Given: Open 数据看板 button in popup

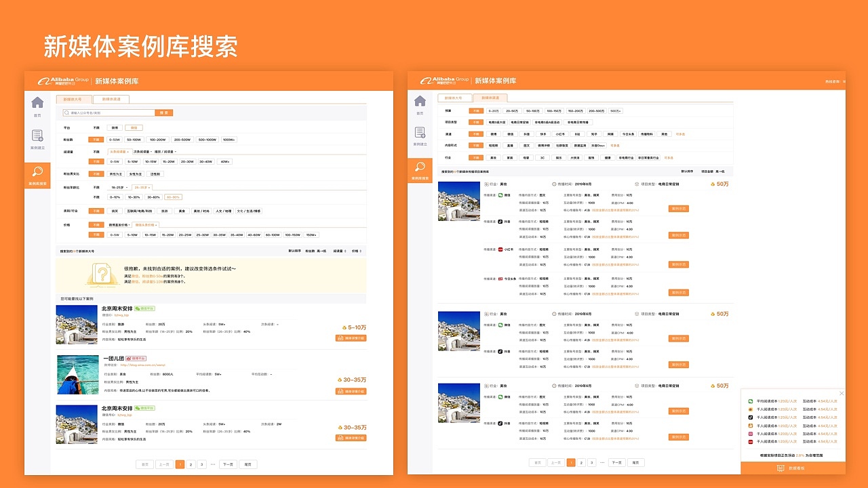Looking at the screenshot, I should (x=793, y=468).
